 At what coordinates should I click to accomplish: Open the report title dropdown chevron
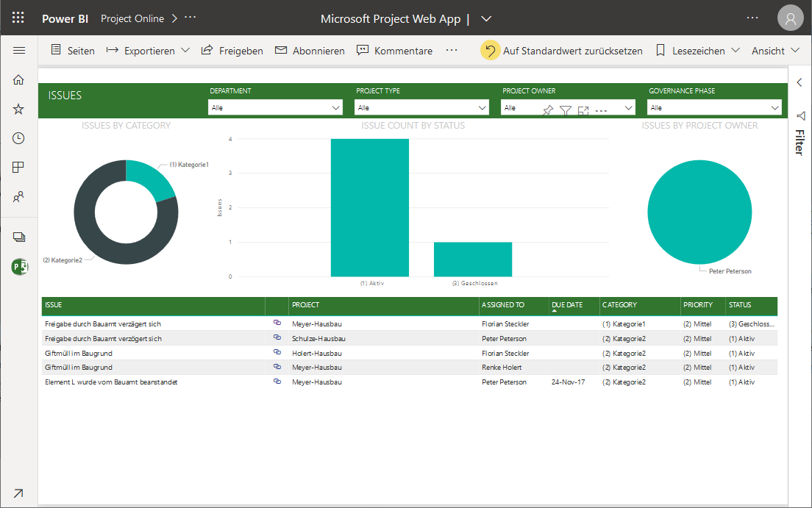tap(485, 18)
